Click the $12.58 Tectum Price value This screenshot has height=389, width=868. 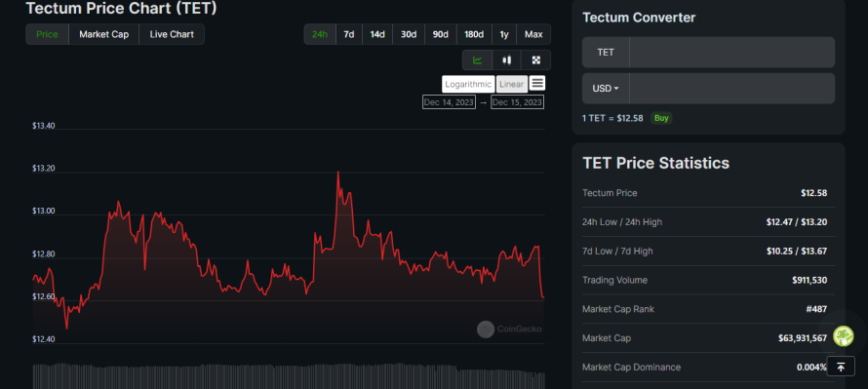tap(813, 193)
